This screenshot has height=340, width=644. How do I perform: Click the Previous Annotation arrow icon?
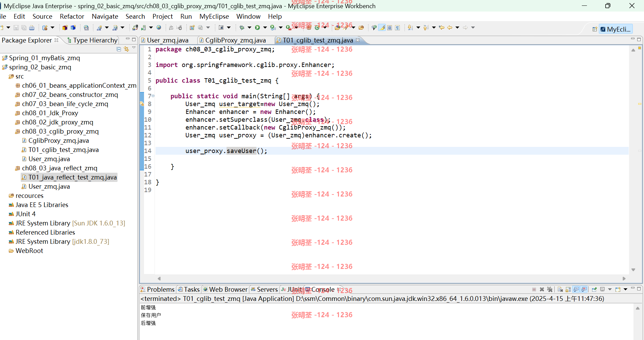pyautogui.click(x=426, y=28)
